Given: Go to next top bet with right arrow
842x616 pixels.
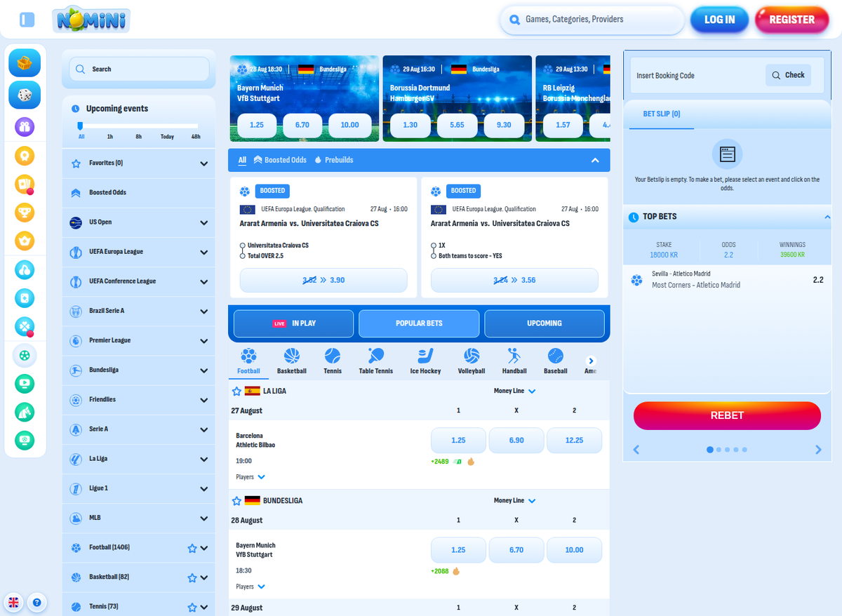Looking at the screenshot, I should (818, 450).
